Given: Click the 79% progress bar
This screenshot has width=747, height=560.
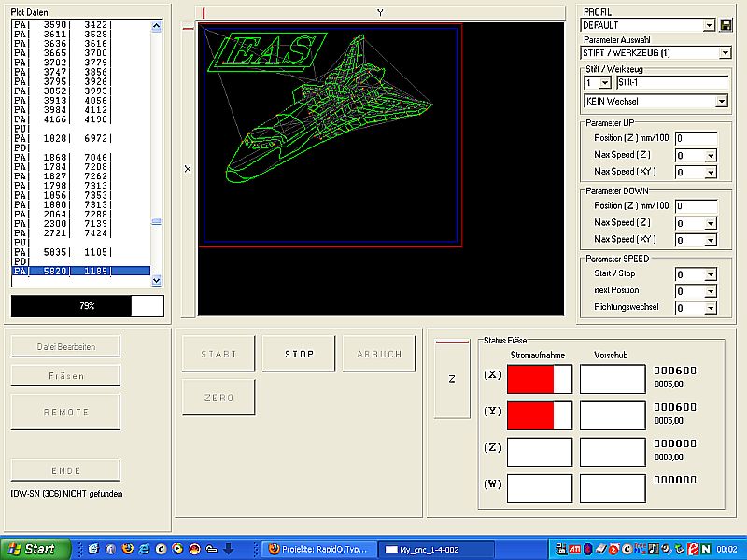Looking at the screenshot, I should 87,306.
